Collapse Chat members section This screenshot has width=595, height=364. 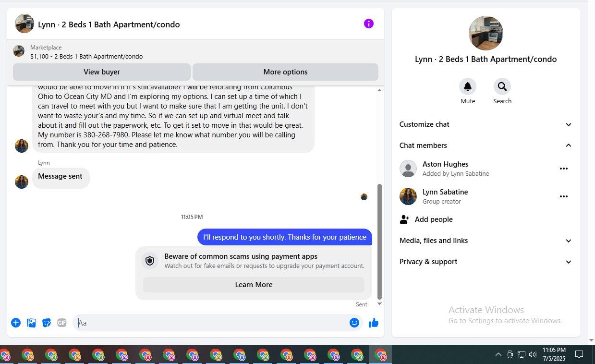(x=486, y=146)
